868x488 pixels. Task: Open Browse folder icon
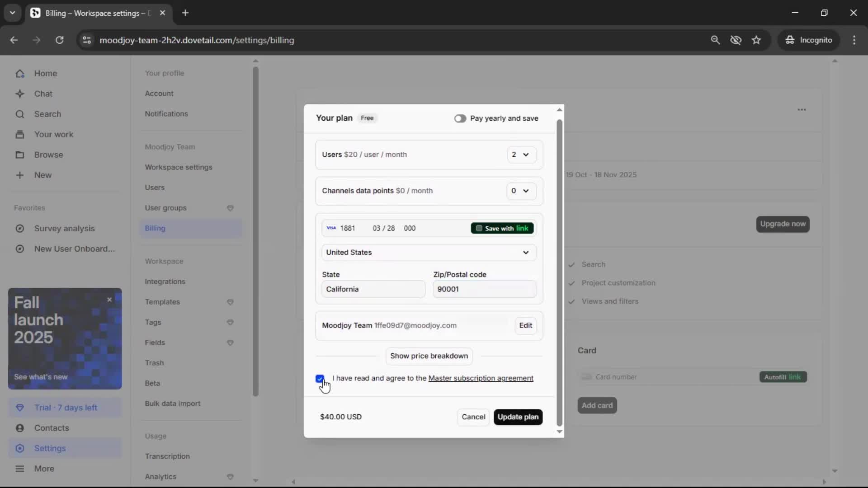pos(20,155)
